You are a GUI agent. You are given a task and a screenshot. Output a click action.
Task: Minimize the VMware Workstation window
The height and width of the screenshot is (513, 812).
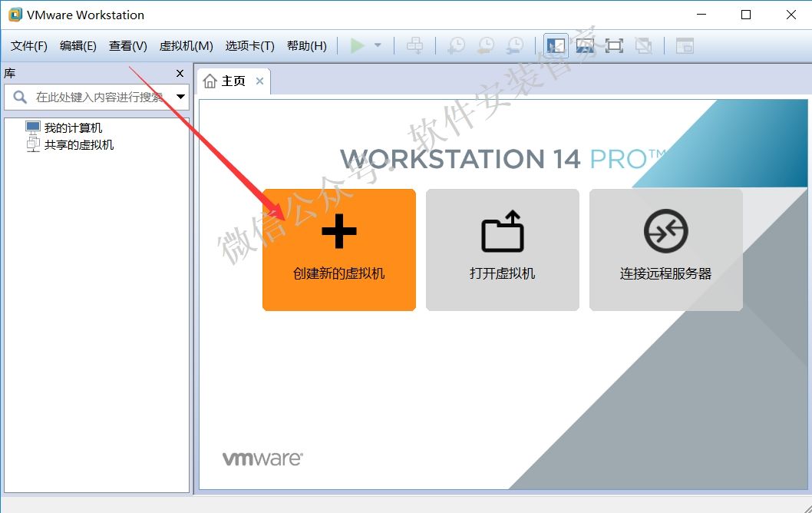point(701,15)
